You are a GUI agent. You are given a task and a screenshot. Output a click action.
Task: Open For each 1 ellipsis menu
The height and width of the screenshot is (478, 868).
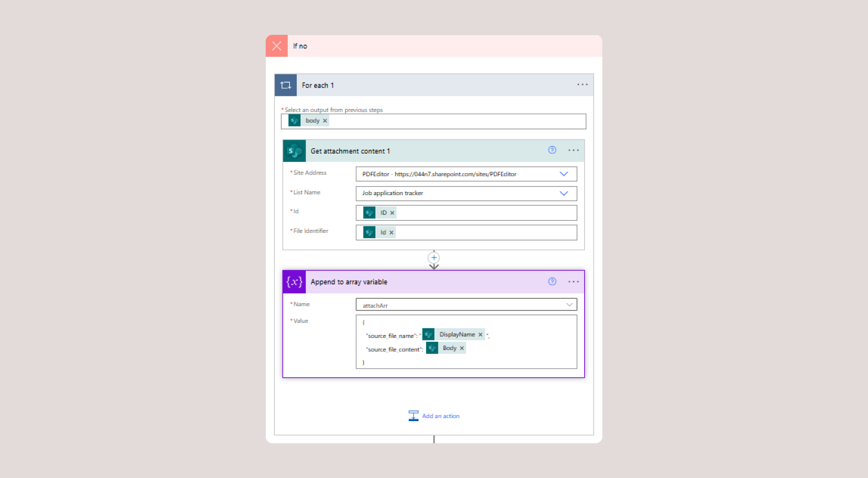582,85
